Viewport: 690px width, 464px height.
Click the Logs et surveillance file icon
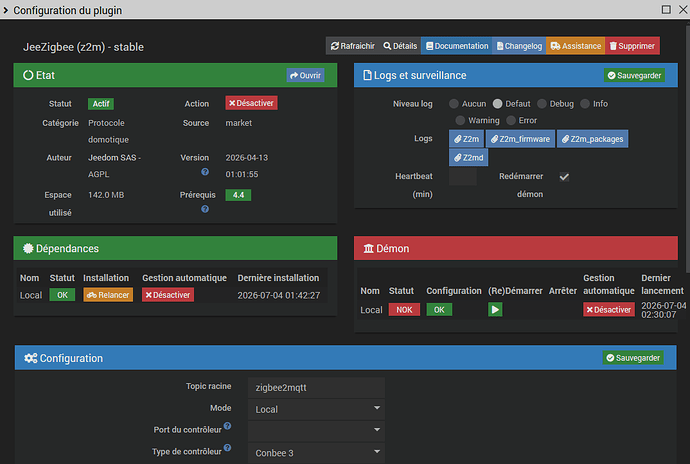(367, 75)
